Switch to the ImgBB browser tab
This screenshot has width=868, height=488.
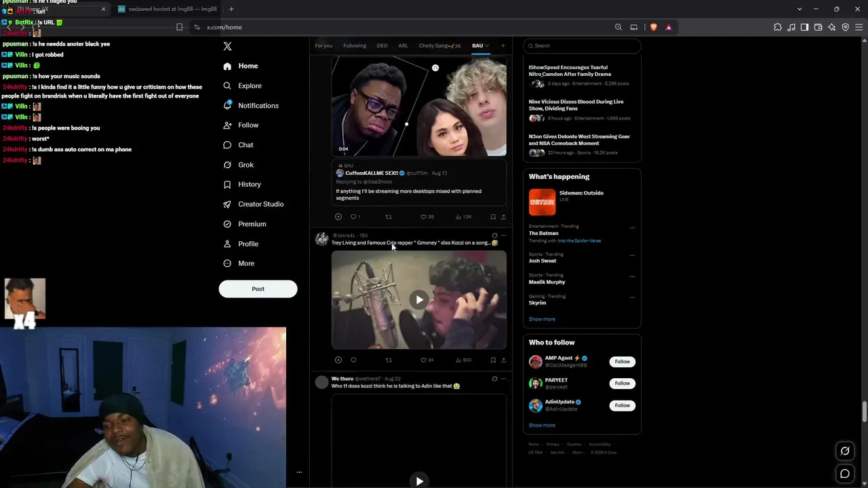click(x=167, y=9)
